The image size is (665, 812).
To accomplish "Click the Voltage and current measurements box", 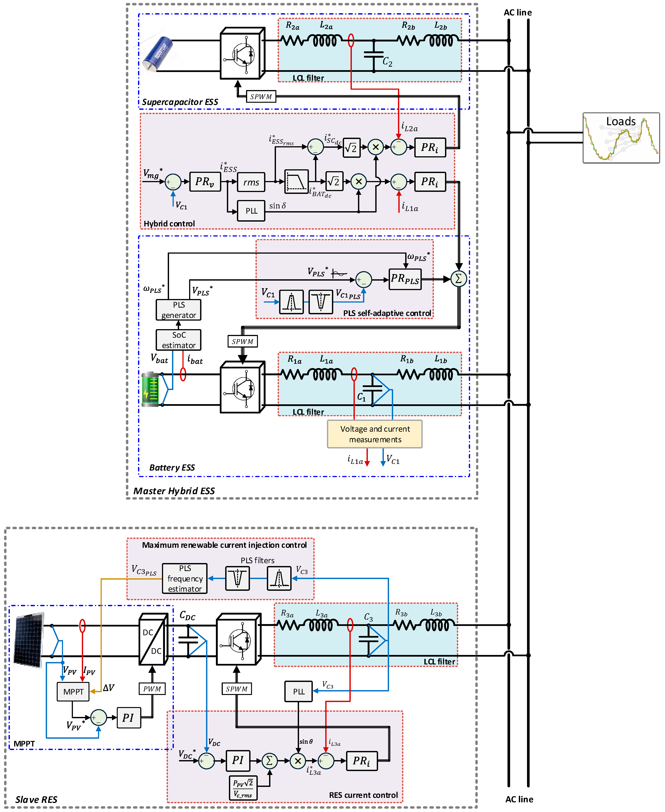I will click(375, 434).
